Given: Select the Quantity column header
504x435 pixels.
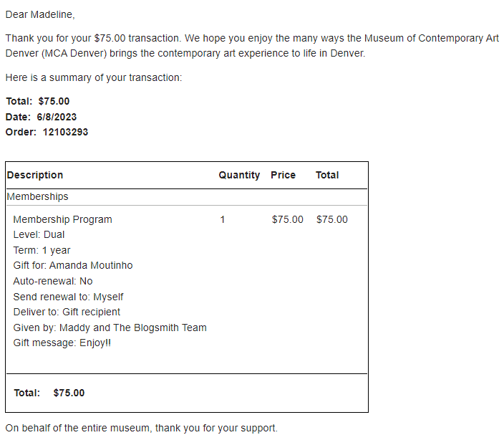Looking at the screenshot, I should pyautogui.click(x=239, y=175).
